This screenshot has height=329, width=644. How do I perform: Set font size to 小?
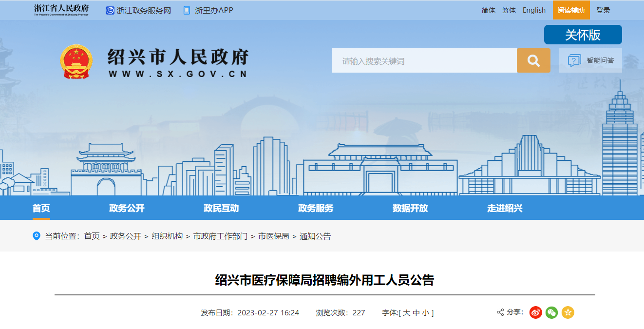(x=426, y=313)
